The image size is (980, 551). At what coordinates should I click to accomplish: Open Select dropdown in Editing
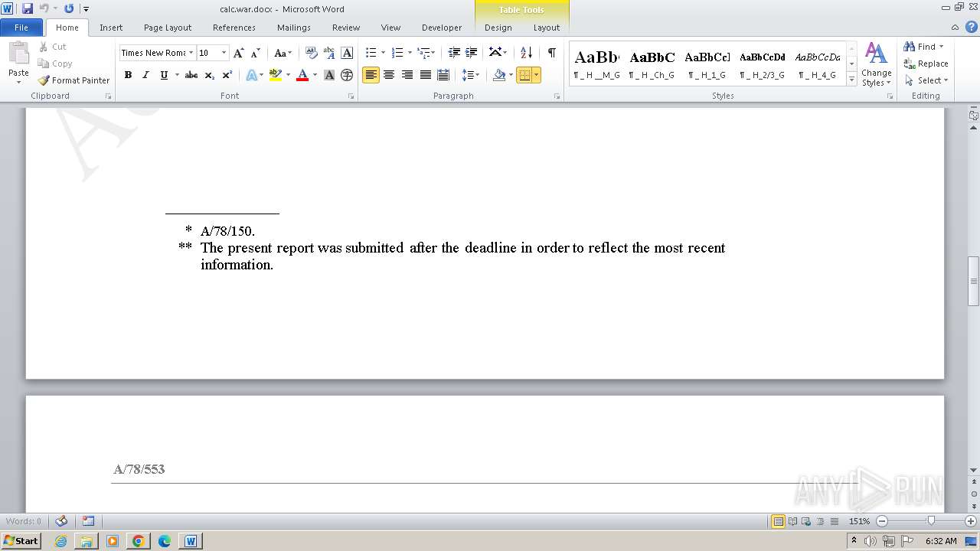(x=926, y=80)
